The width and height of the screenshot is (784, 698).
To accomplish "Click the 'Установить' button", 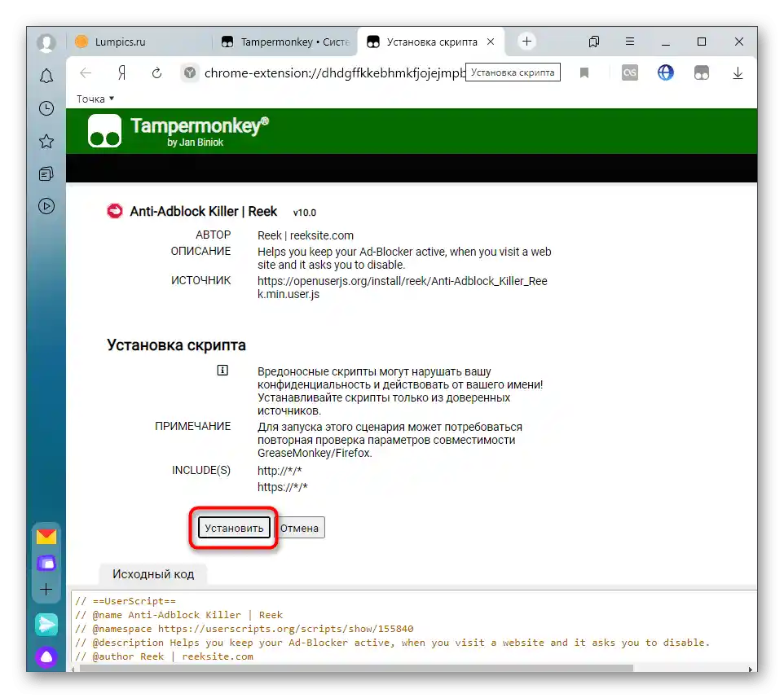I will (234, 528).
